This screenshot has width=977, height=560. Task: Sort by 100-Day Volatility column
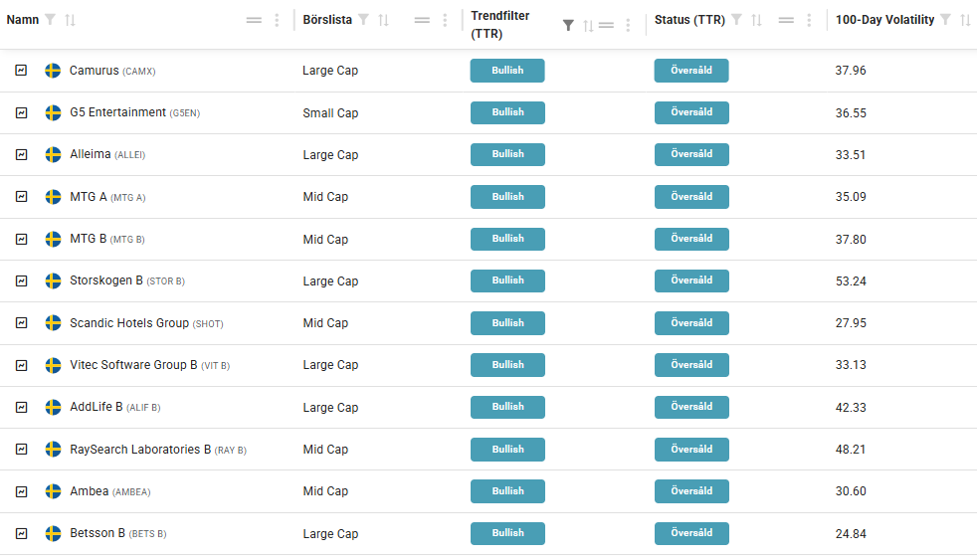[965, 20]
